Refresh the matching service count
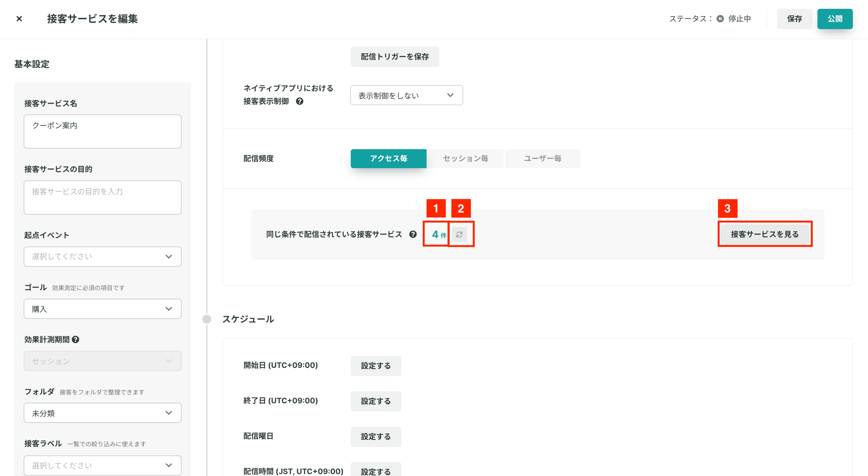Screen dimensions: 868x476 click(x=459, y=235)
